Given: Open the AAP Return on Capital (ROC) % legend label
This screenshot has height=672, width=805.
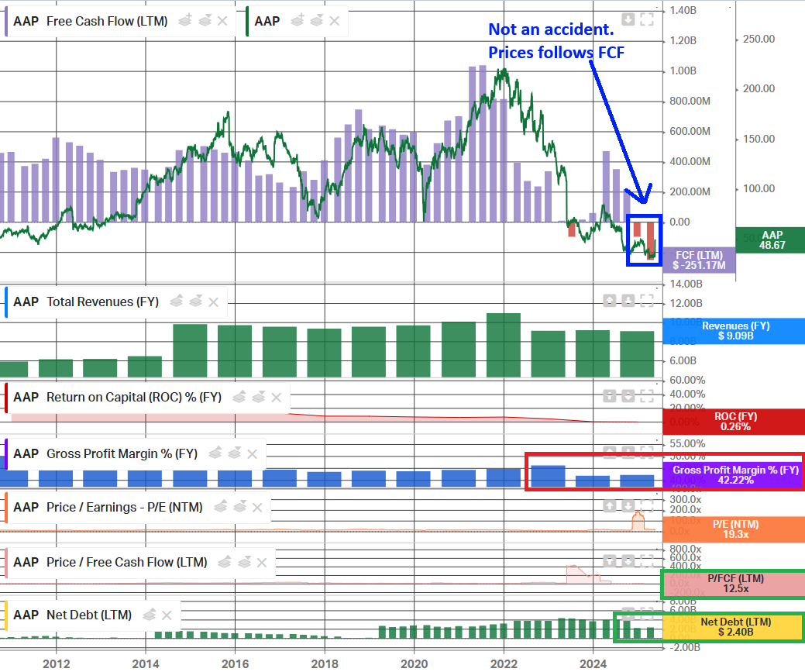Looking at the screenshot, I should click(x=118, y=397).
